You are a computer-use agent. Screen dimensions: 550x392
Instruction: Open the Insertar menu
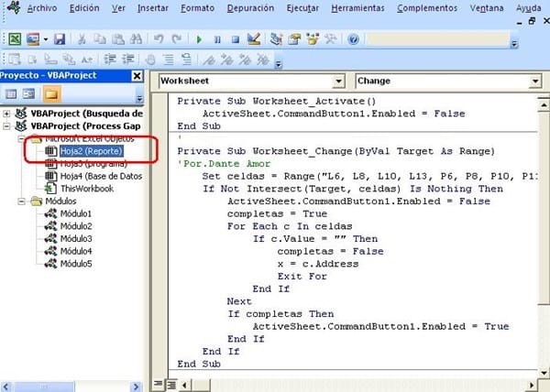click(152, 7)
